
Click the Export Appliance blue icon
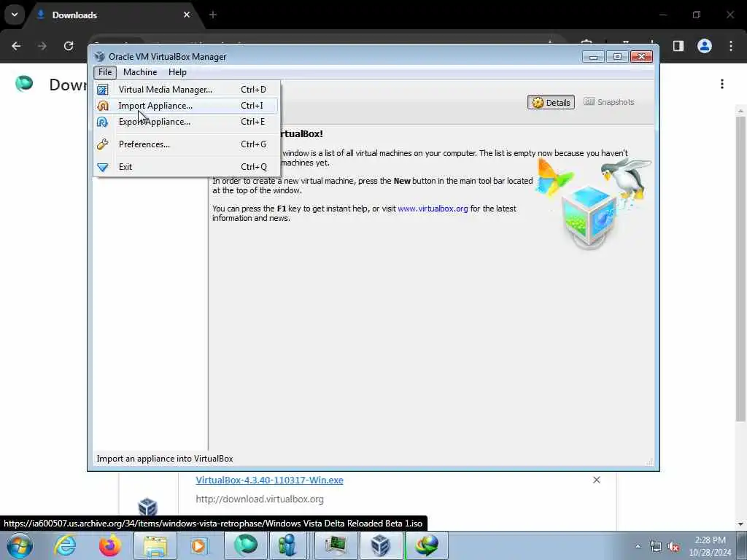click(103, 122)
